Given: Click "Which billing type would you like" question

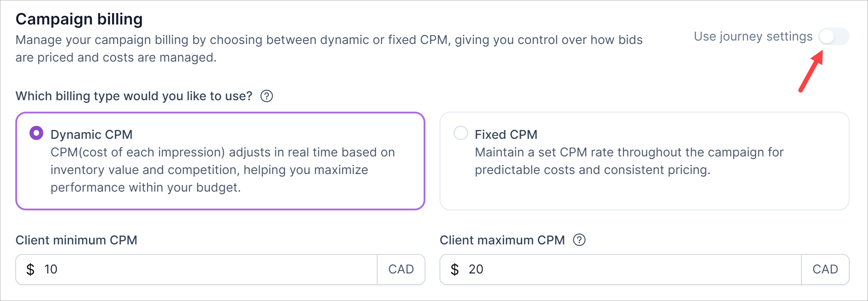Looking at the screenshot, I should click(134, 96).
